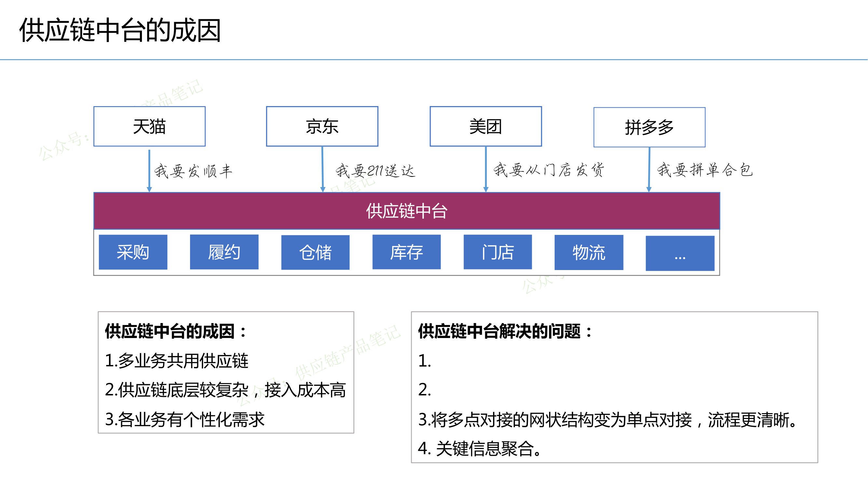Click the handwritten note 我要211送达
868x488 pixels.
point(375,170)
